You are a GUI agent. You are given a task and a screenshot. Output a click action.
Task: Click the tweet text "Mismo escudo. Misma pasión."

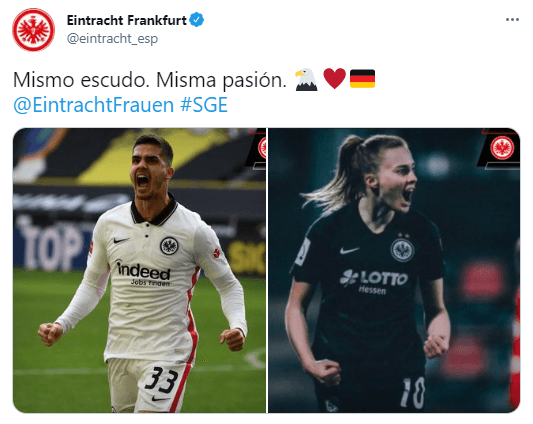[x=150, y=80]
